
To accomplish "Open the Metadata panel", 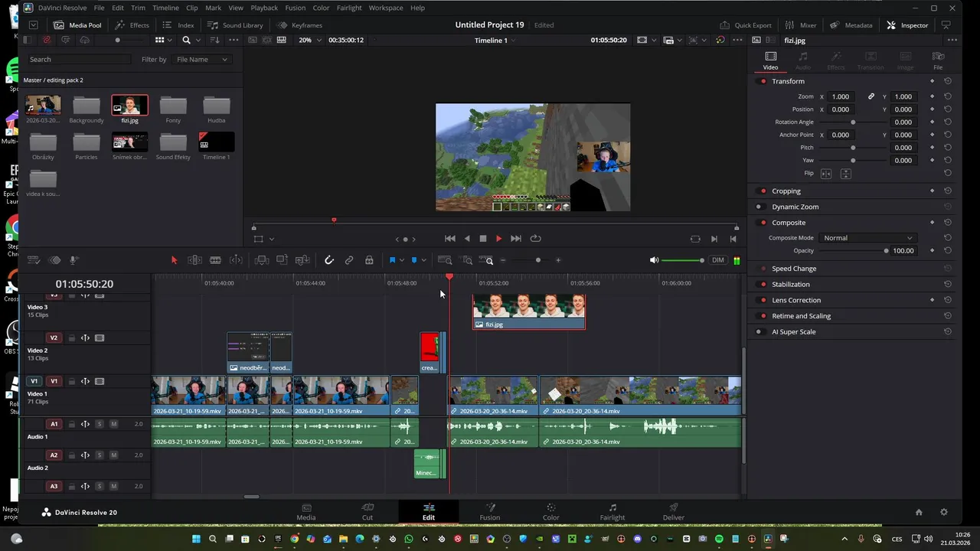I will (851, 25).
